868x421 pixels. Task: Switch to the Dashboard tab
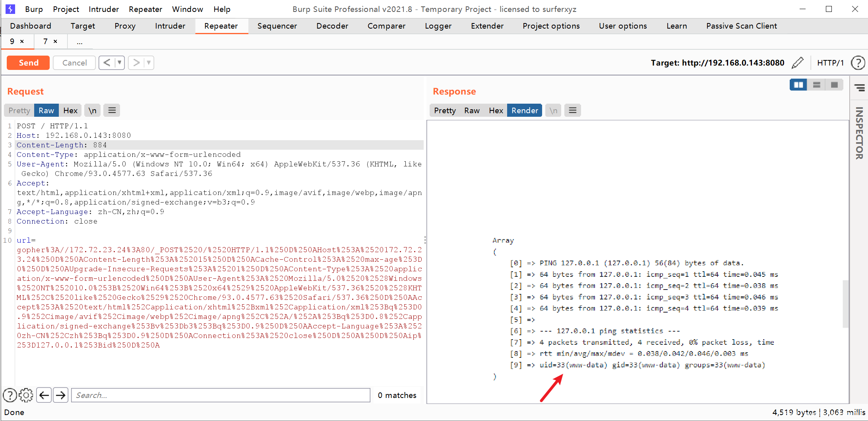pos(31,26)
